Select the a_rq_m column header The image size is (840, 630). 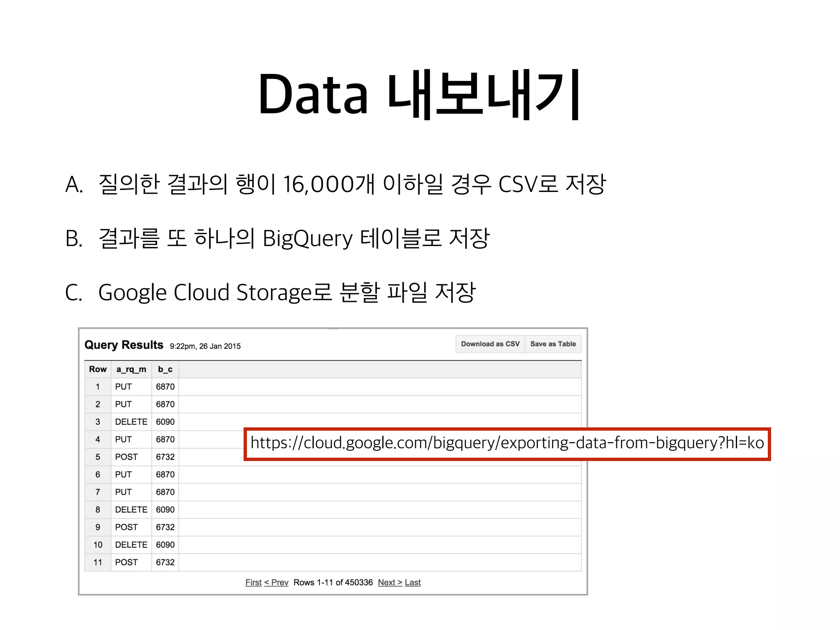click(131, 369)
